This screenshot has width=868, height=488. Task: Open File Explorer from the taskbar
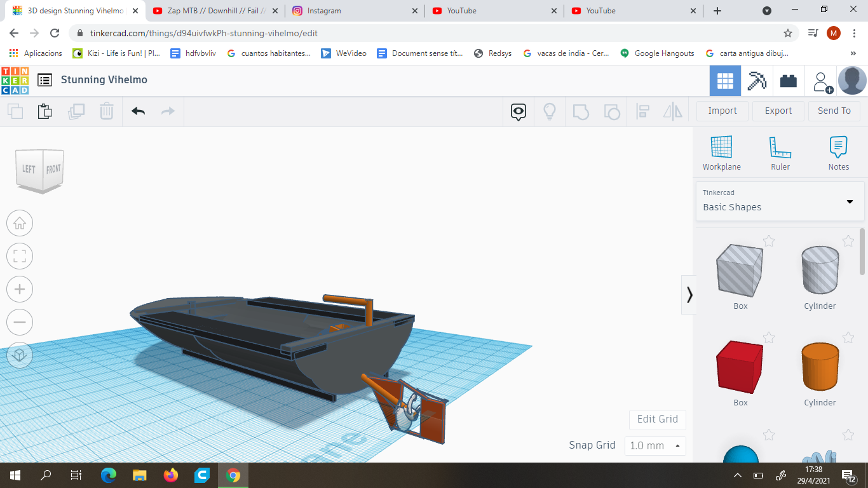[x=140, y=475]
